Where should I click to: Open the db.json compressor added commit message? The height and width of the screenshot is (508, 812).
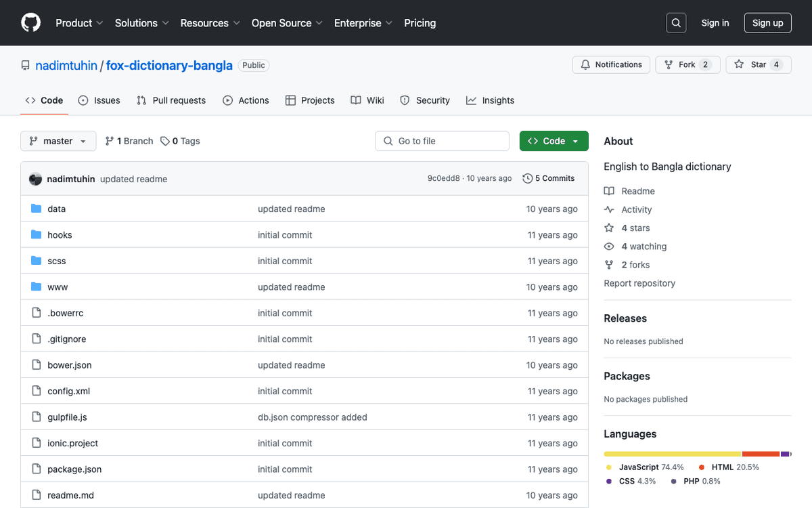click(313, 417)
